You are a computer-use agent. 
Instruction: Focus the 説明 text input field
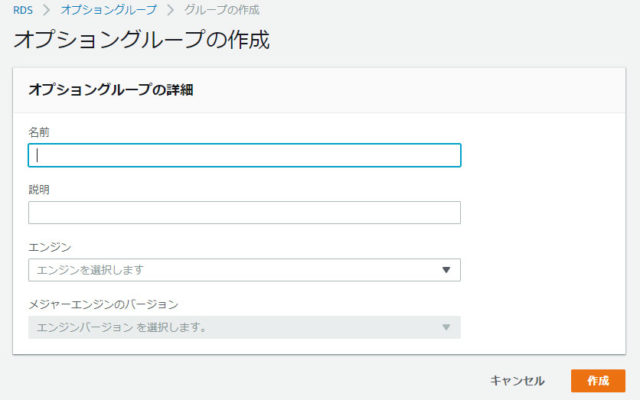(x=244, y=212)
